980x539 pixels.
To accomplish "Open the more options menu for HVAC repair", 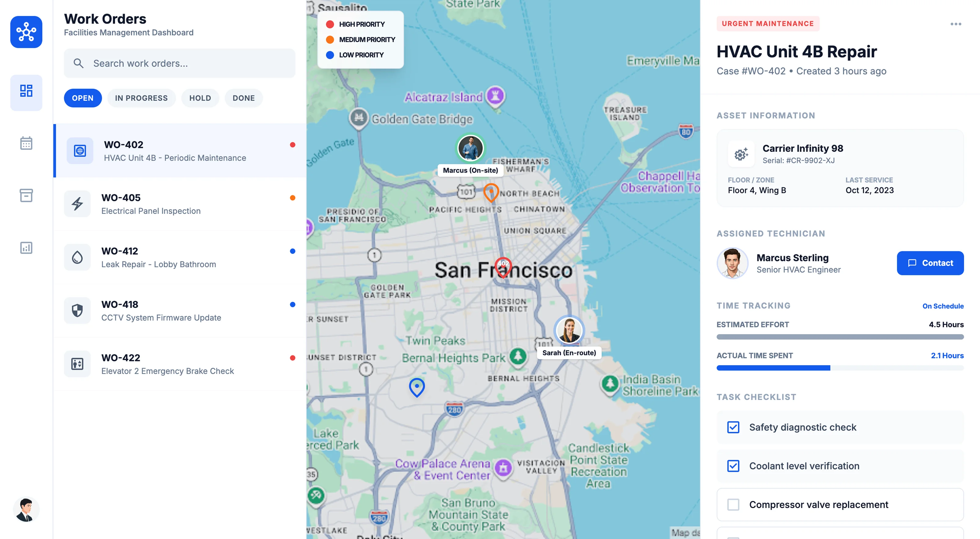I will coord(955,24).
